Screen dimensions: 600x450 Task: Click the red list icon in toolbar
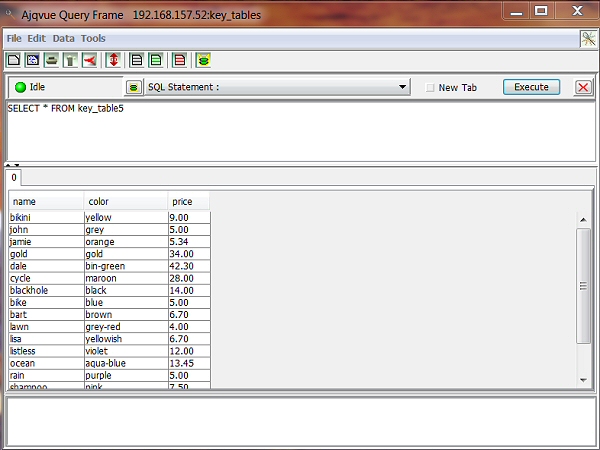tap(179, 60)
